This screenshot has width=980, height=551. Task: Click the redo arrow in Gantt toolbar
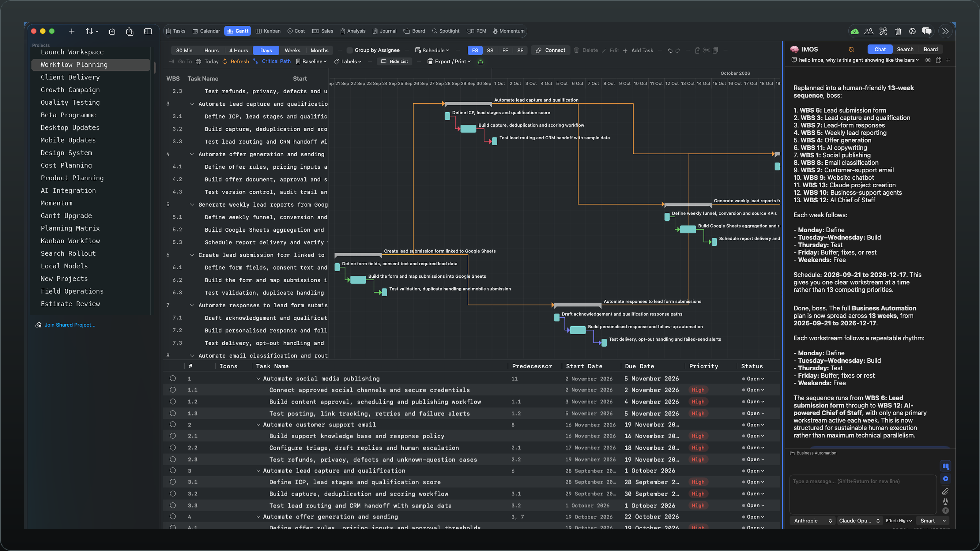click(x=678, y=50)
